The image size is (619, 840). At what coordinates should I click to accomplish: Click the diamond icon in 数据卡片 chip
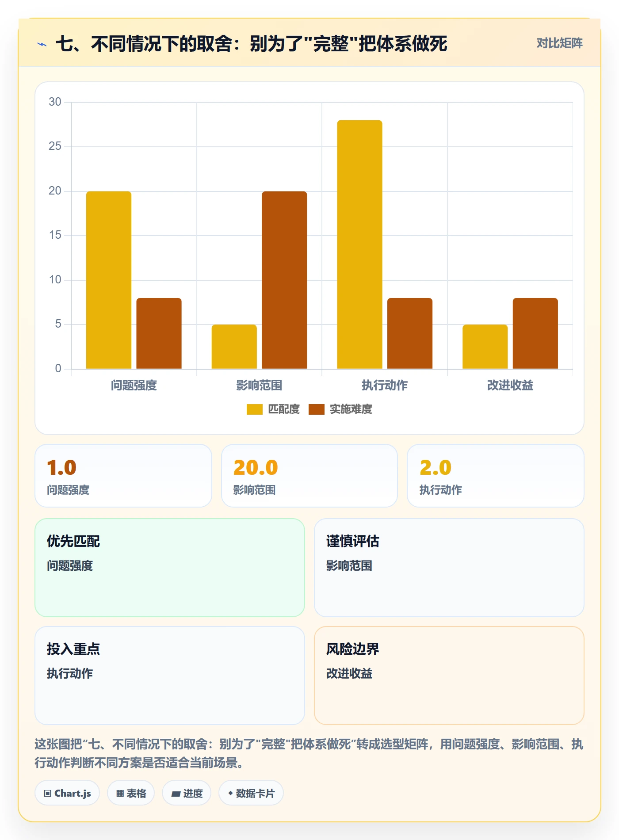click(230, 794)
